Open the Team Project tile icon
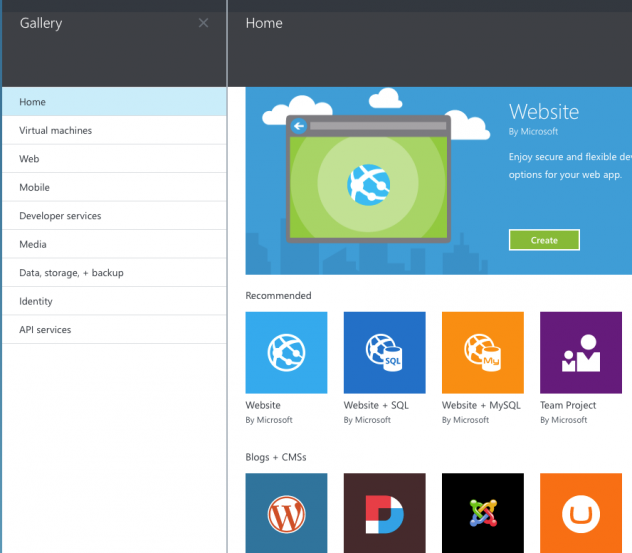The width and height of the screenshot is (632, 553). pos(580,352)
